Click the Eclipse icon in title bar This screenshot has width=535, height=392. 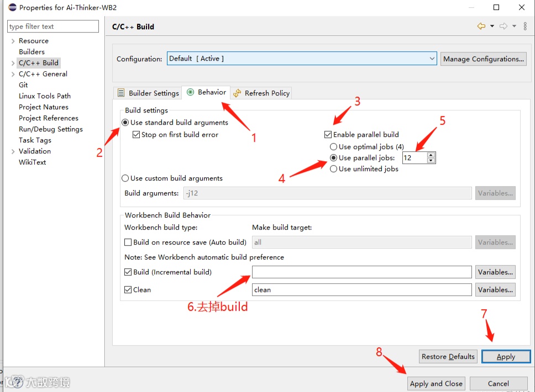(x=12, y=7)
